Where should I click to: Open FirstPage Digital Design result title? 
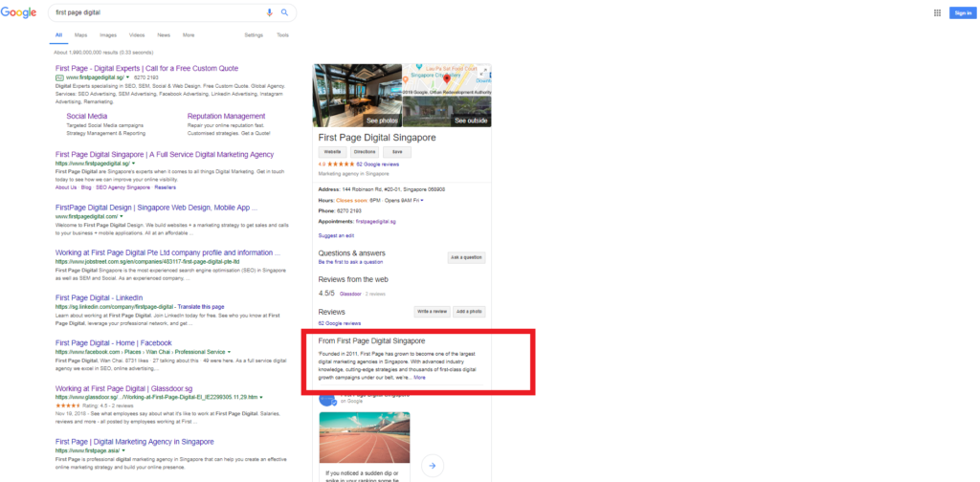point(156,208)
